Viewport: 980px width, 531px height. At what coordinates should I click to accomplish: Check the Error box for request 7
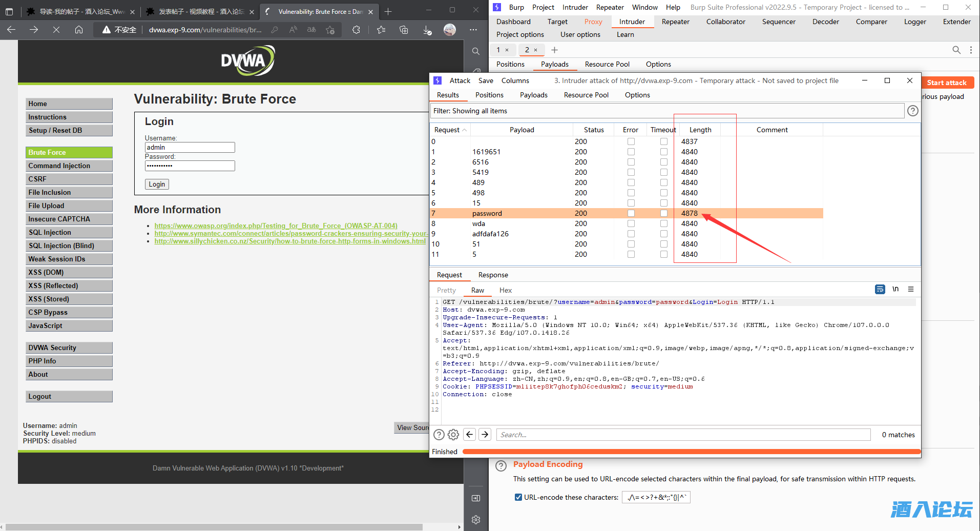click(631, 213)
